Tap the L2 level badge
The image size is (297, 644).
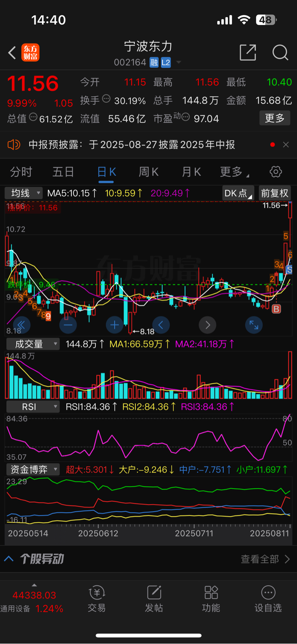click(166, 62)
